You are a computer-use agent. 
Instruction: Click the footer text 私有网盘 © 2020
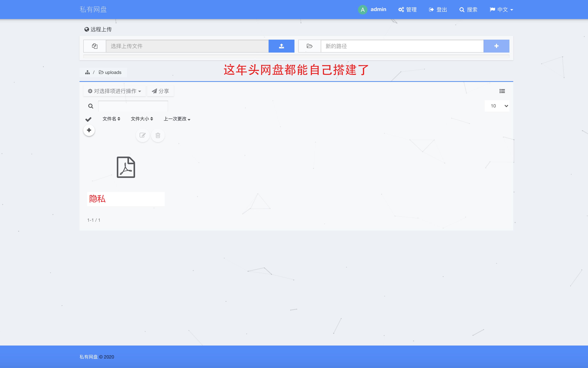click(x=97, y=357)
